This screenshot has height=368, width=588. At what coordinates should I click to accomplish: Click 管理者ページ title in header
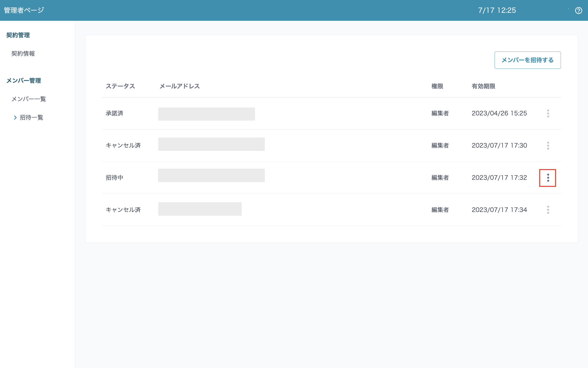(24, 10)
